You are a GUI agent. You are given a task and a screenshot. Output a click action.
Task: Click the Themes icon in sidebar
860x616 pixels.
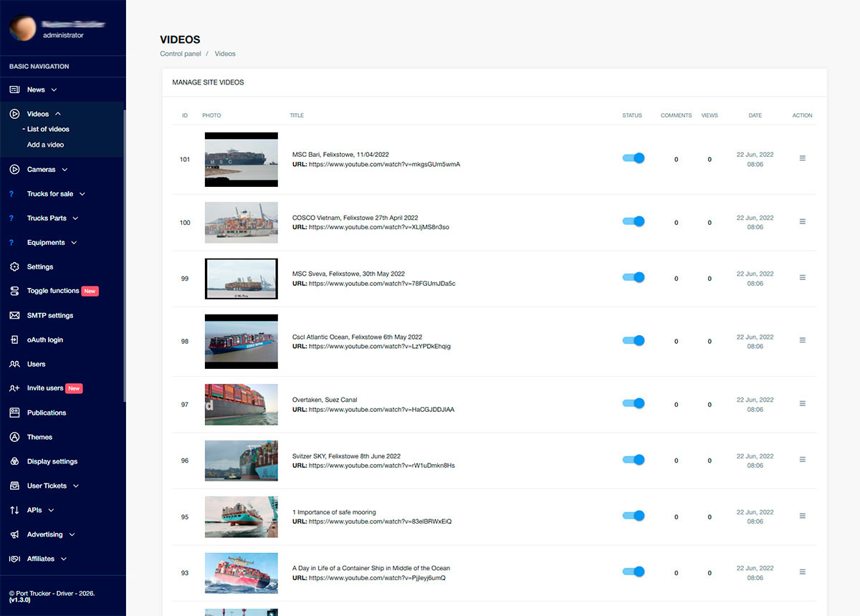(14, 437)
